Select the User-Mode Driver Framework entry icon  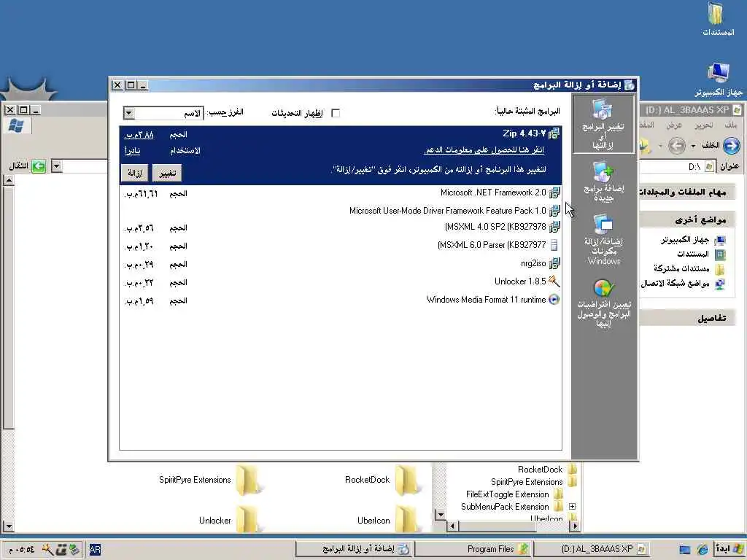click(554, 211)
